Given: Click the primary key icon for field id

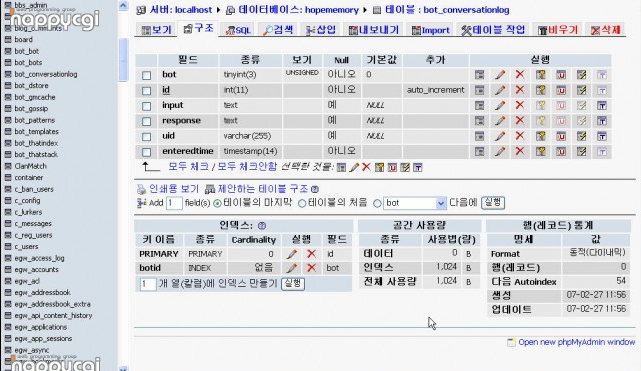Looking at the screenshot, I should [540, 90].
